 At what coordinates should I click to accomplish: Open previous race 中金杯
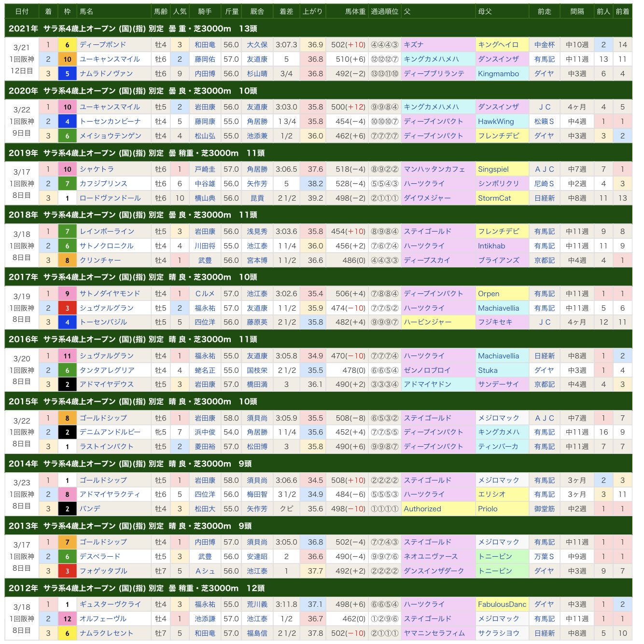(545, 45)
